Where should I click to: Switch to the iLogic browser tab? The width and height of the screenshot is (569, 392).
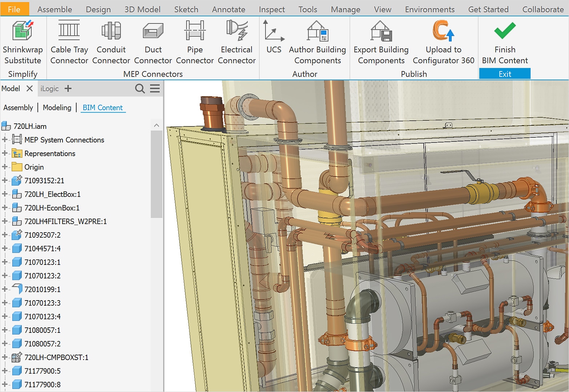(49, 89)
